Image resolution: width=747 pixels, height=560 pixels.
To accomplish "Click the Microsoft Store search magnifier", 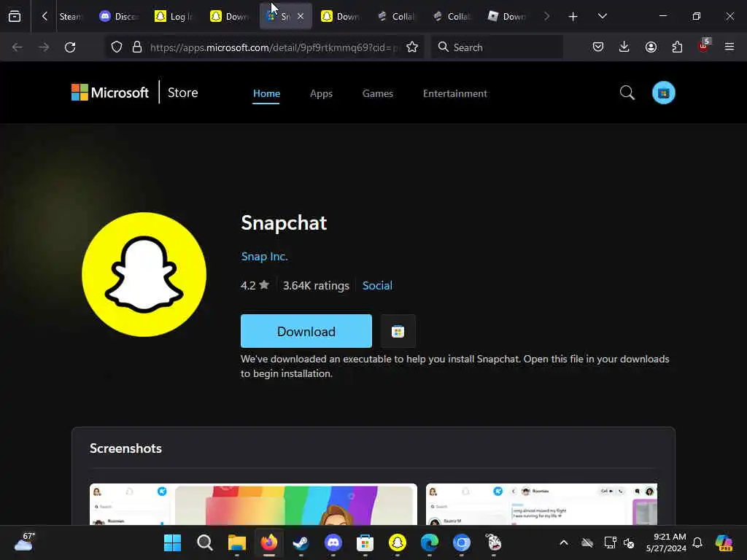I will [x=627, y=93].
